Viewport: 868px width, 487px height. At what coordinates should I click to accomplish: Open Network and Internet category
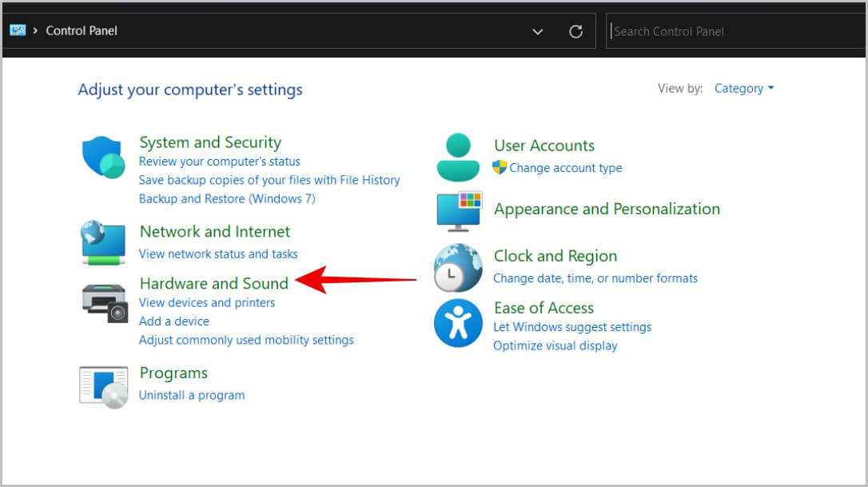coord(215,231)
